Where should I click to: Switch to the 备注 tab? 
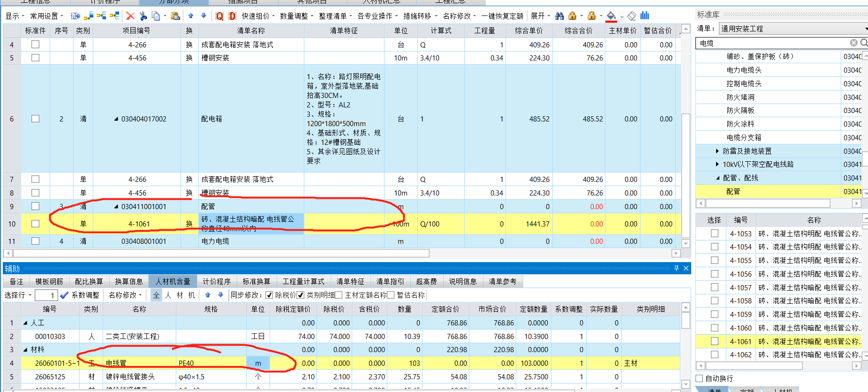coord(16,281)
